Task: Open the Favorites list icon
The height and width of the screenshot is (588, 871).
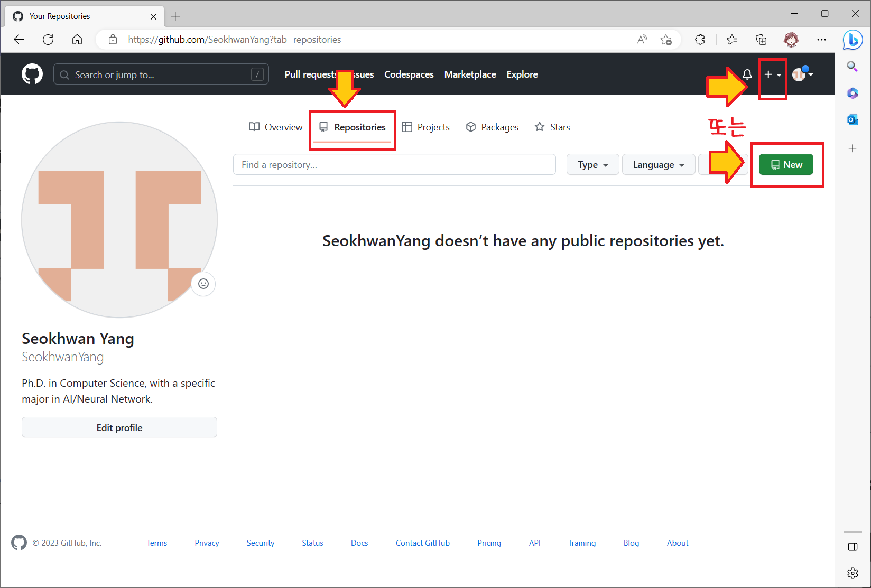Action: tap(732, 40)
